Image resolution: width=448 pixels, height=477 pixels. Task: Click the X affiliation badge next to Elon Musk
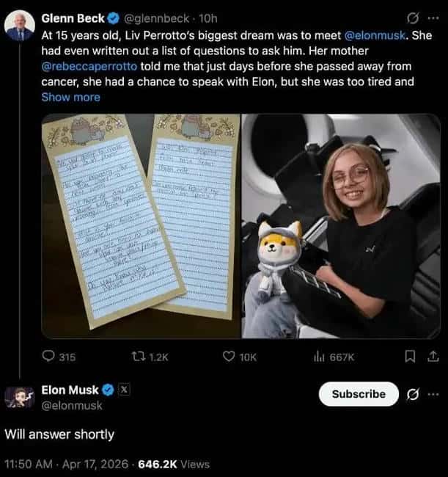point(124,390)
